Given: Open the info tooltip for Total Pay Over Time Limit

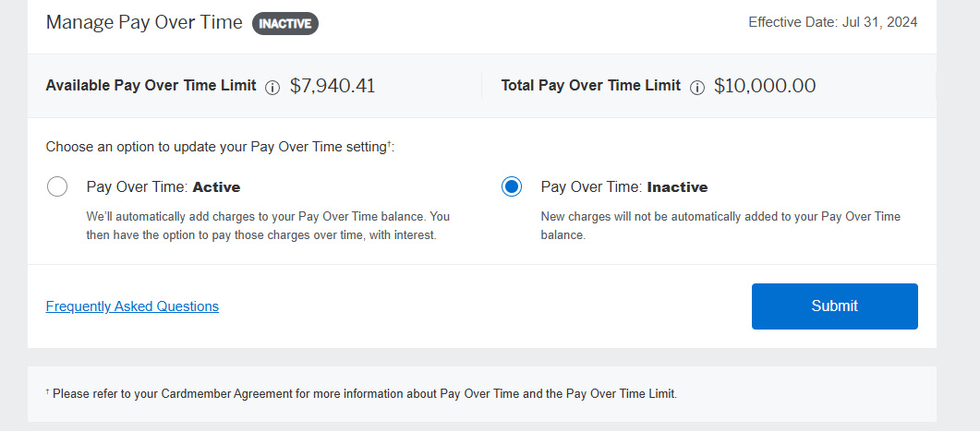Looking at the screenshot, I should click(697, 87).
